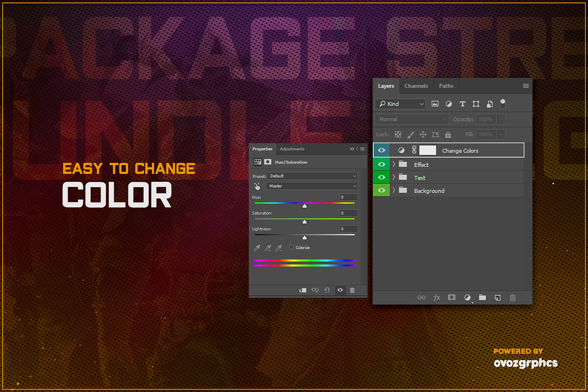Open the Properties panel menu icon

click(x=363, y=149)
